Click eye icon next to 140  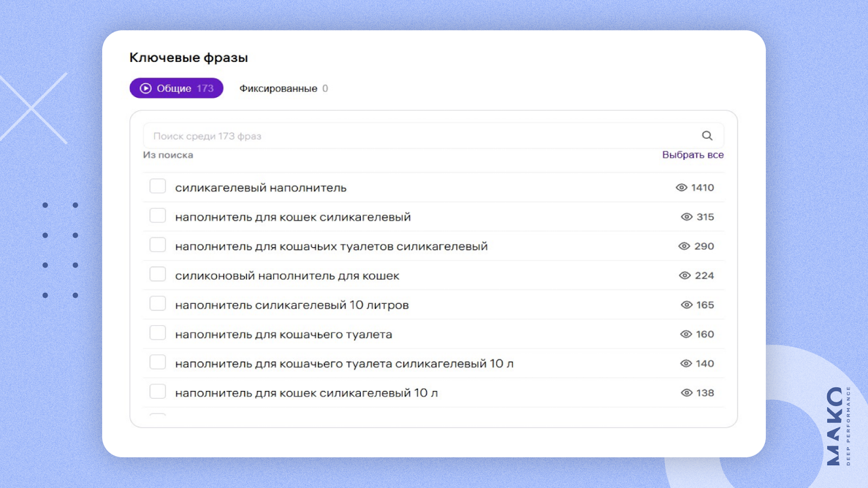686,363
